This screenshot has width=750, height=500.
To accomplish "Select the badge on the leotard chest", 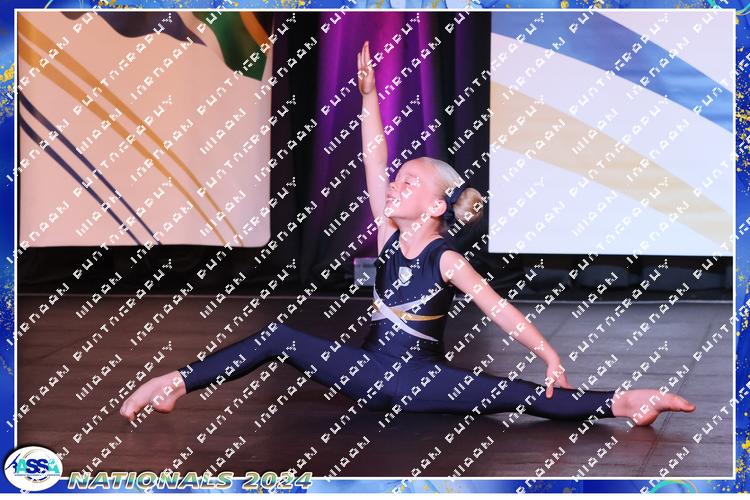I will pos(405,275).
